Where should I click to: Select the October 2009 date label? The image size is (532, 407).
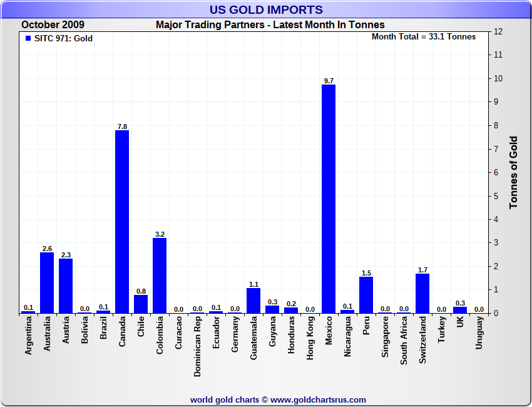click(53, 25)
